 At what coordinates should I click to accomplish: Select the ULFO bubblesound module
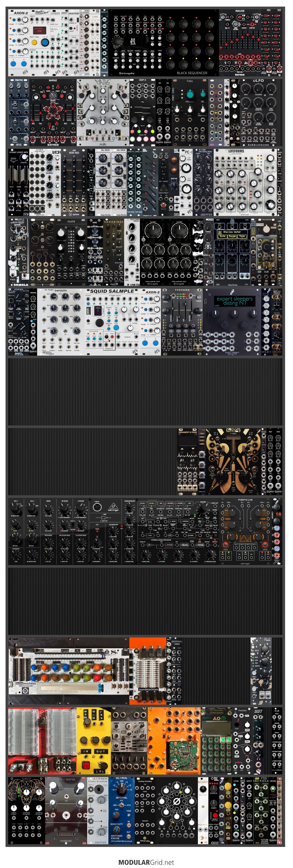tap(258, 112)
